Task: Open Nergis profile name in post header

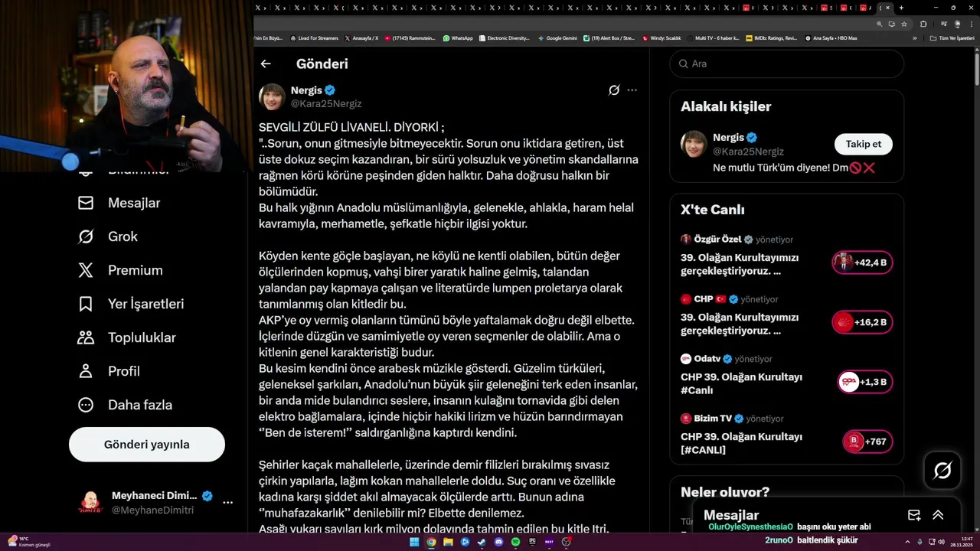Action: click(x=306, y=90)
